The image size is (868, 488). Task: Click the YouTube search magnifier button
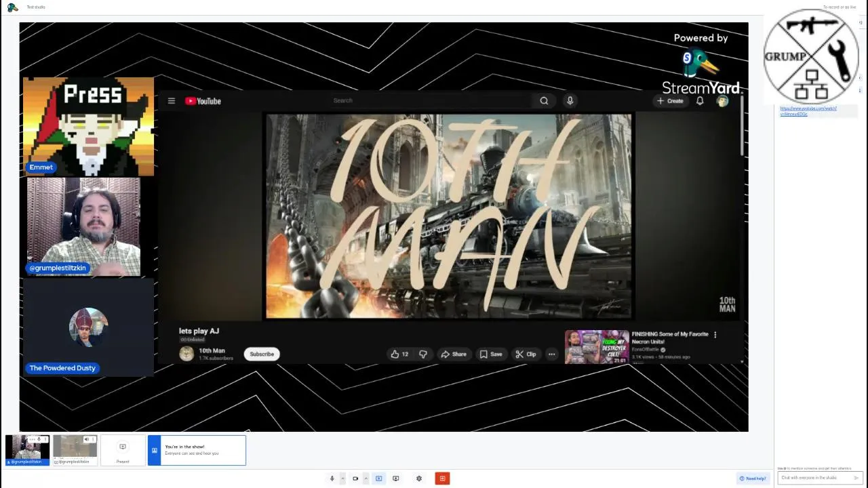coord(544,100)
